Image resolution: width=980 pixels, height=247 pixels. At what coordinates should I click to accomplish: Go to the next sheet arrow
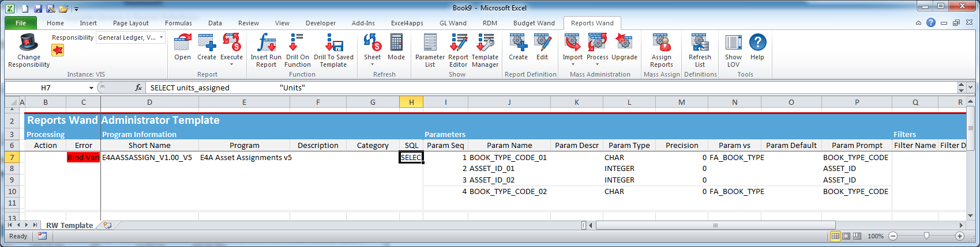tap(27, 225)
